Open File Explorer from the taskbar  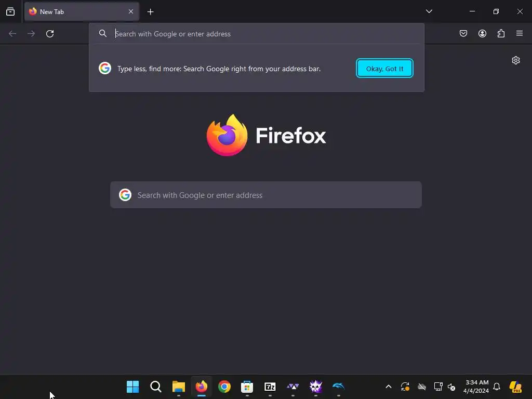179,387
